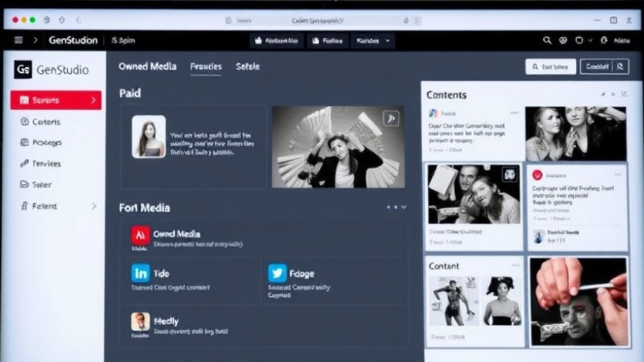Open the two women photo thumbnail
The height and width of the screenshot is (362, 644).
(x=575, y=134)
